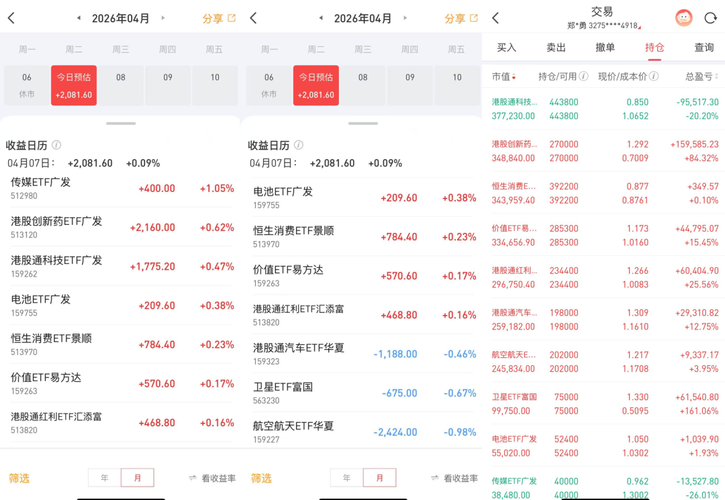725x500 pixels.
Task: Go back from left calendar panel
Action: point(12,18)
